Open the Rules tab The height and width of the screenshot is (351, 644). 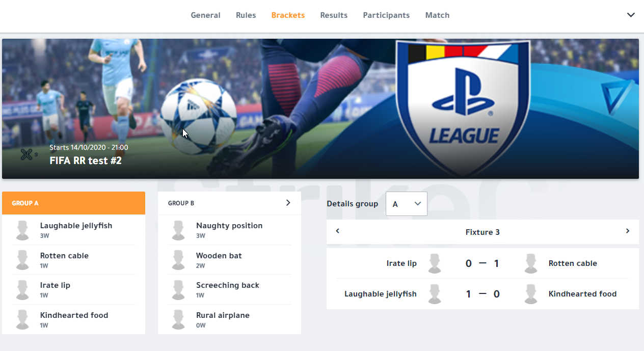(246, 15)
